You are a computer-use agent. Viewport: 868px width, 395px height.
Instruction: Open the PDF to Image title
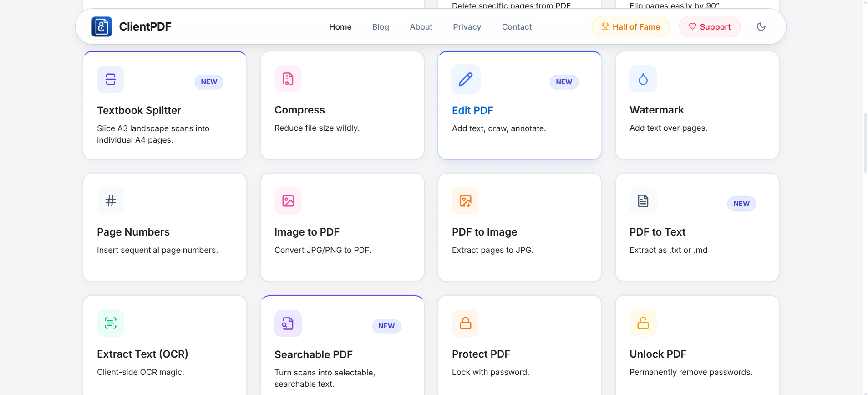484,232
